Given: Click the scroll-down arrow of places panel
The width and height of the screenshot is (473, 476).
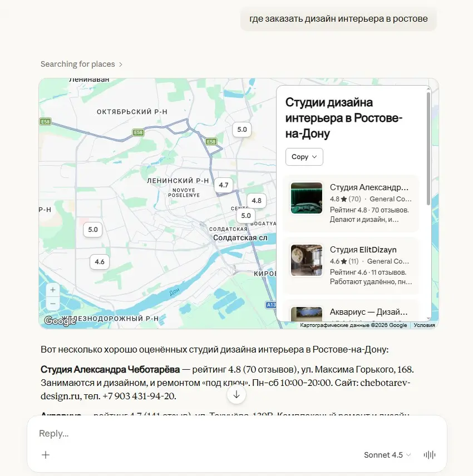Looking at the screenshot, I should (x=428, y=318).
